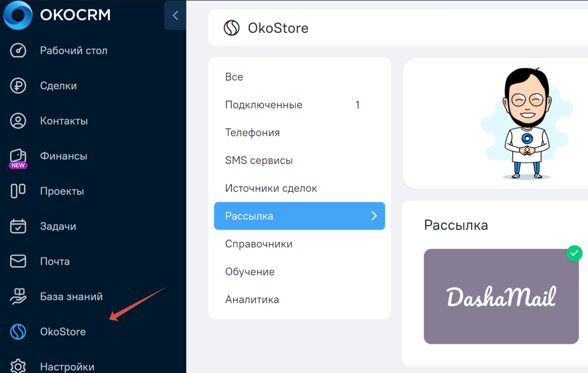This screenshot has height=373, width=588.
Task: Click the База знаний book icon
Action: [x=18, y=297]
